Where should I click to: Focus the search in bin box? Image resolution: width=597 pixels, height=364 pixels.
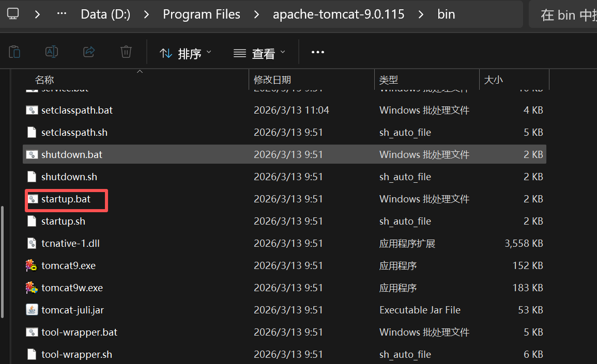(x=563, y=14)
